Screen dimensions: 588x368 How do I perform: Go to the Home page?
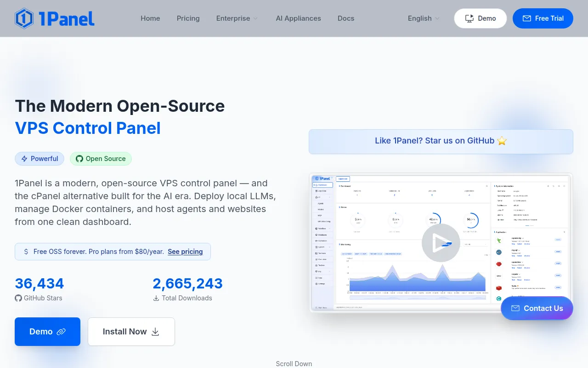pos(150,18)
